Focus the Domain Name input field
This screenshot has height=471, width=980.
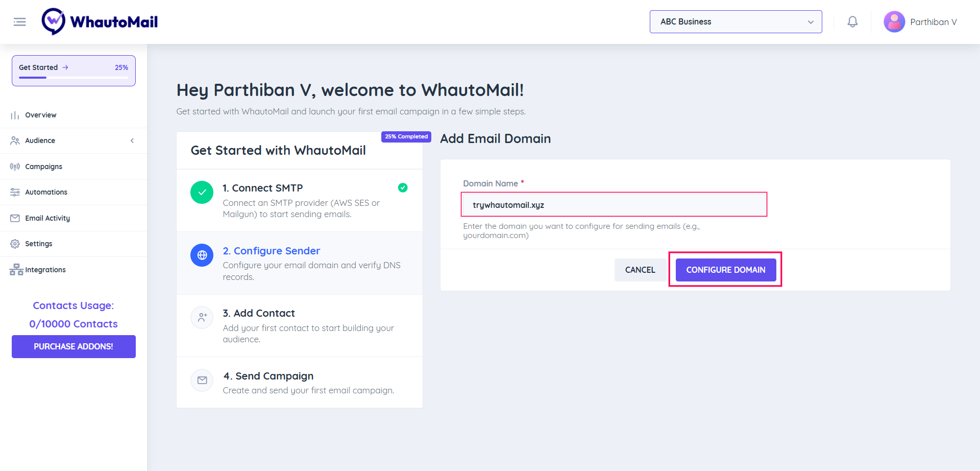(614, 205)
